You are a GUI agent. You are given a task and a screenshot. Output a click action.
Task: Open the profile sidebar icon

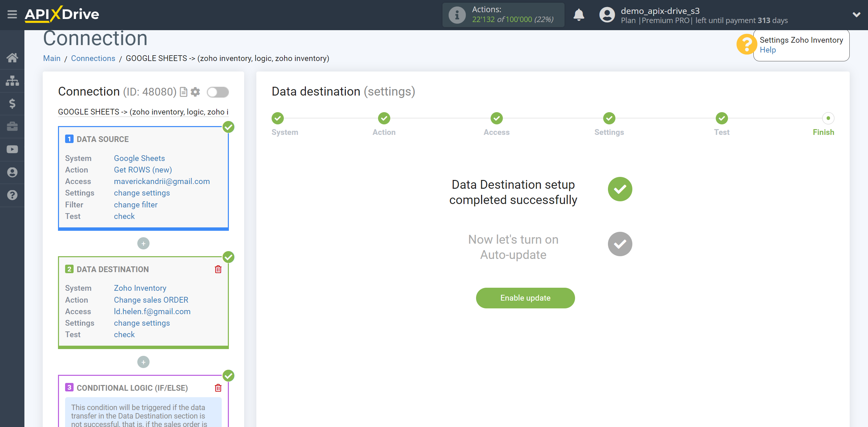(x=12, y=172)
